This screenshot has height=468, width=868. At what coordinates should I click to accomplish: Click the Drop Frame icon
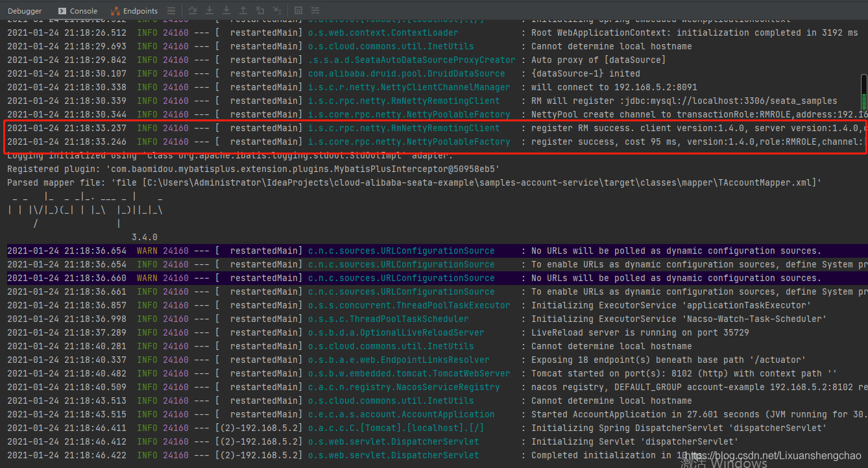[260, 11]
